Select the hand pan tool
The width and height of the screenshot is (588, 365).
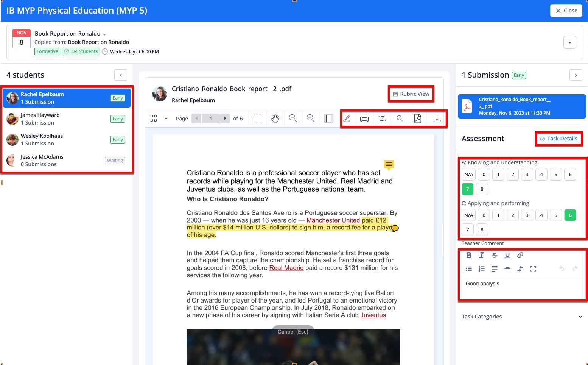pos(275,119)
